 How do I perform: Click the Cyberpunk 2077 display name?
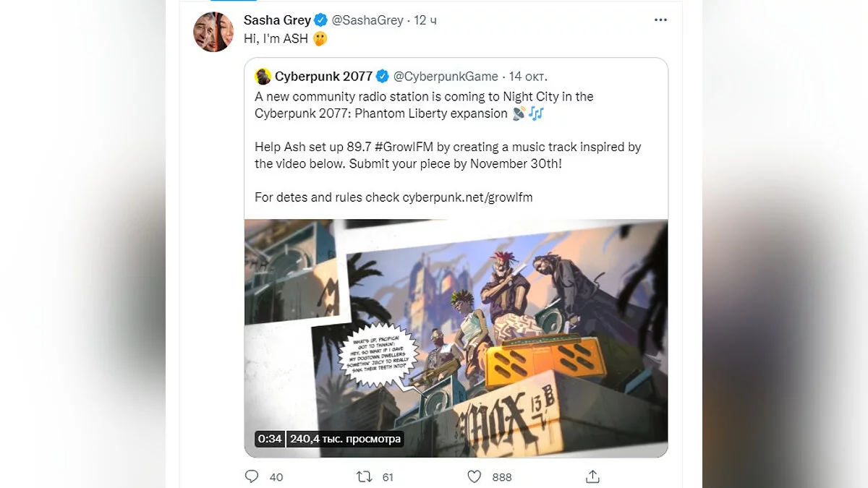click(323, 77)
